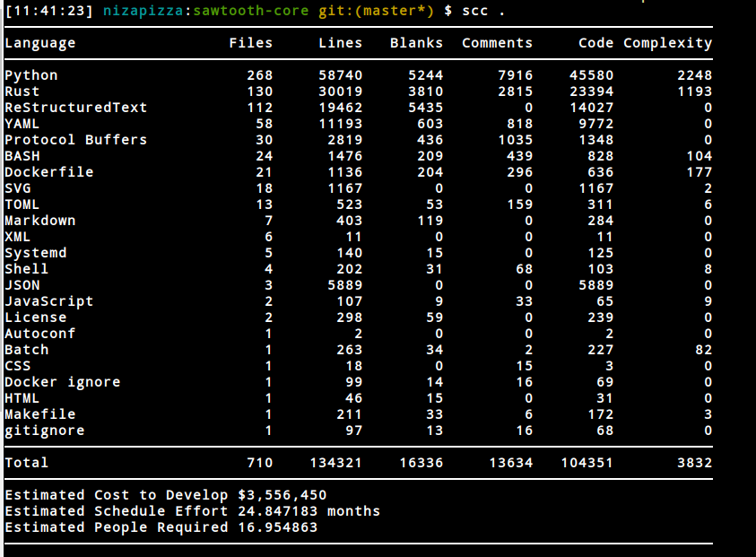756x557 pixels.
Task: Click Python code value 45580
Action: pyautogui.click(x=592, y=75)
